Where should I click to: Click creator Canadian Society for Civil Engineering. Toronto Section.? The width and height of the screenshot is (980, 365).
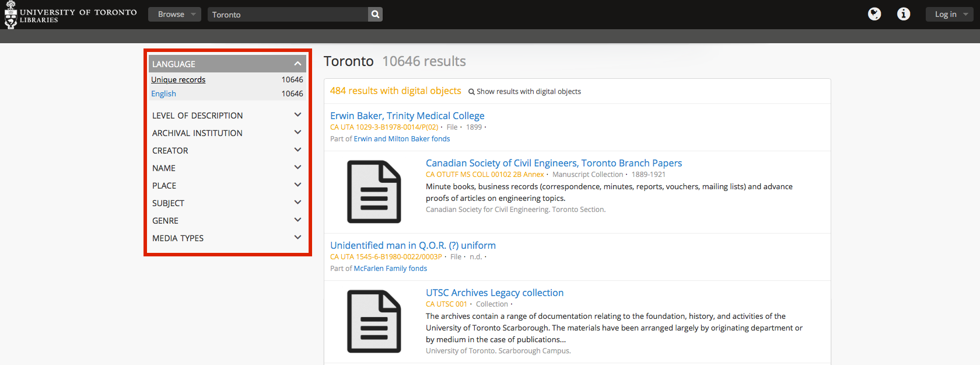click(516, 210)
